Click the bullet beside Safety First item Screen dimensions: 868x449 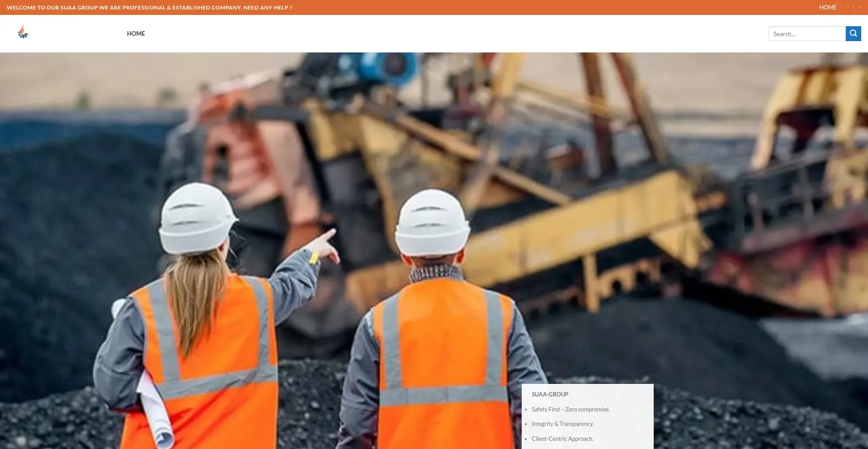[x=526, y=410]
